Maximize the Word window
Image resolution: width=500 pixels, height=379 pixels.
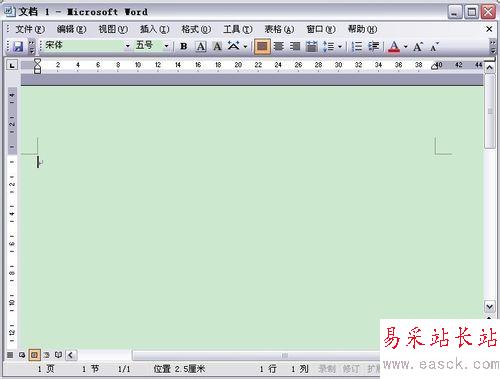click(471, 12)
